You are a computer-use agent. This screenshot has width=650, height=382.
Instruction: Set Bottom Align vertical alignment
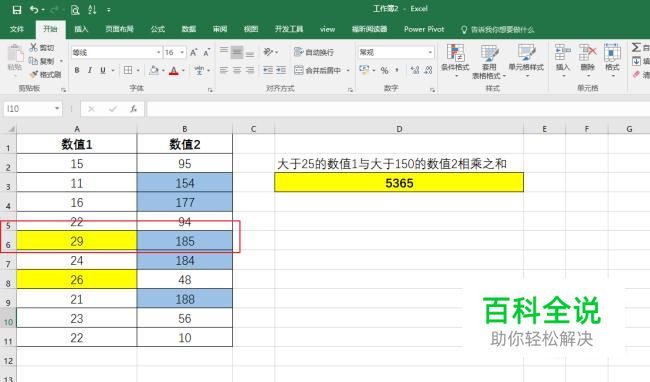(250, 53)
